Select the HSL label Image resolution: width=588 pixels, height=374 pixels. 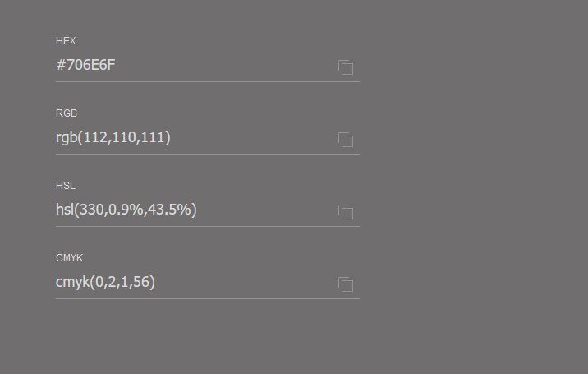66,186
